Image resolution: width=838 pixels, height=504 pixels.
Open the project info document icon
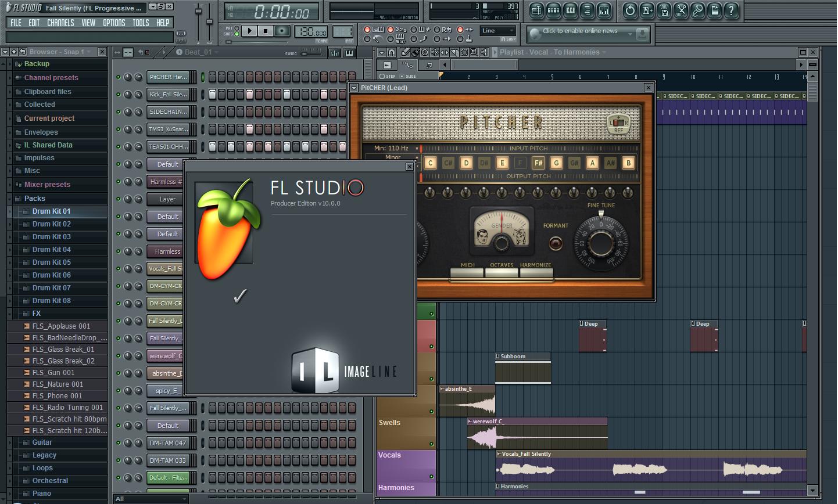[714, 9]
